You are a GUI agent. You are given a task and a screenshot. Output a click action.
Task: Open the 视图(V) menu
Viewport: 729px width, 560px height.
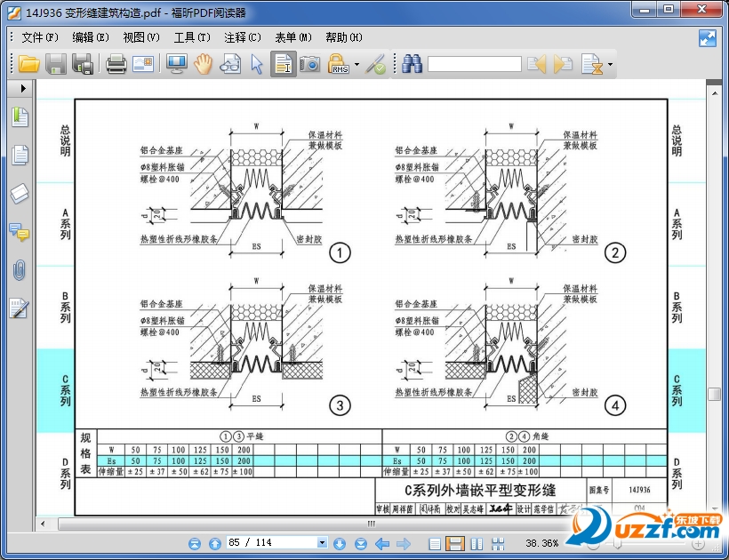pyautogui.click(x=141, y=37)
